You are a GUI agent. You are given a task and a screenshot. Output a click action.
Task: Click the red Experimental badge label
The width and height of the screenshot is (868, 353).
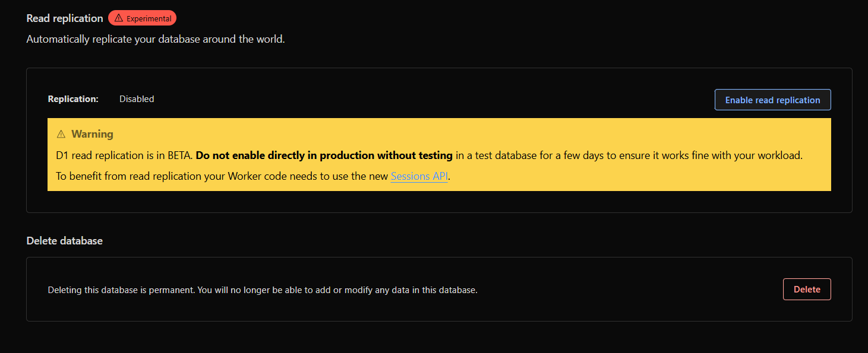pyautogui.click(x=149, y=18)
